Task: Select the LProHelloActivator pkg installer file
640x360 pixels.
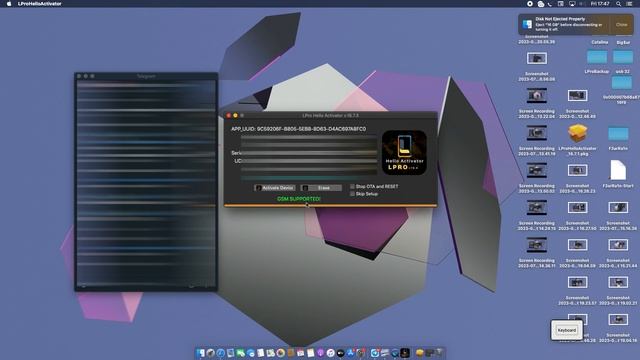Action: tap(577, 134)
